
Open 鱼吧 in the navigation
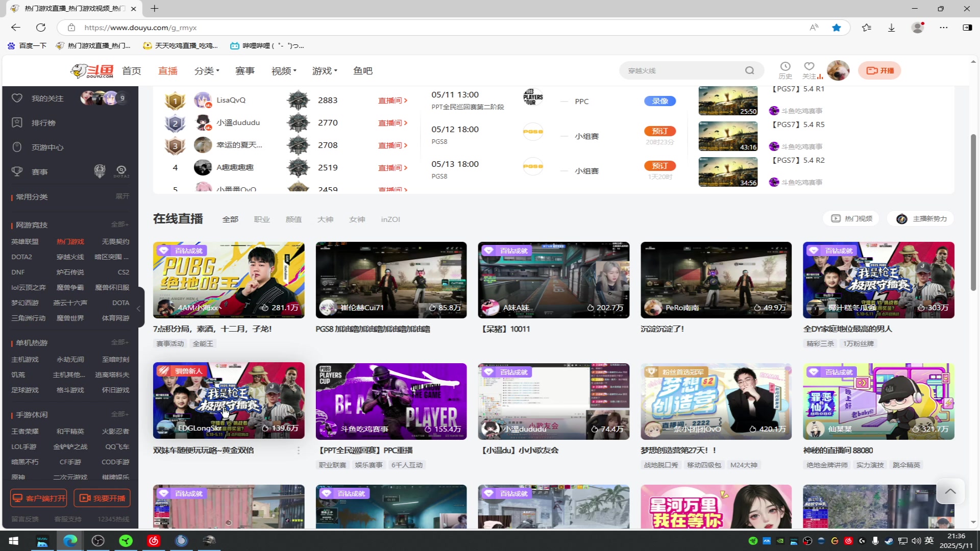coord(362,71)
